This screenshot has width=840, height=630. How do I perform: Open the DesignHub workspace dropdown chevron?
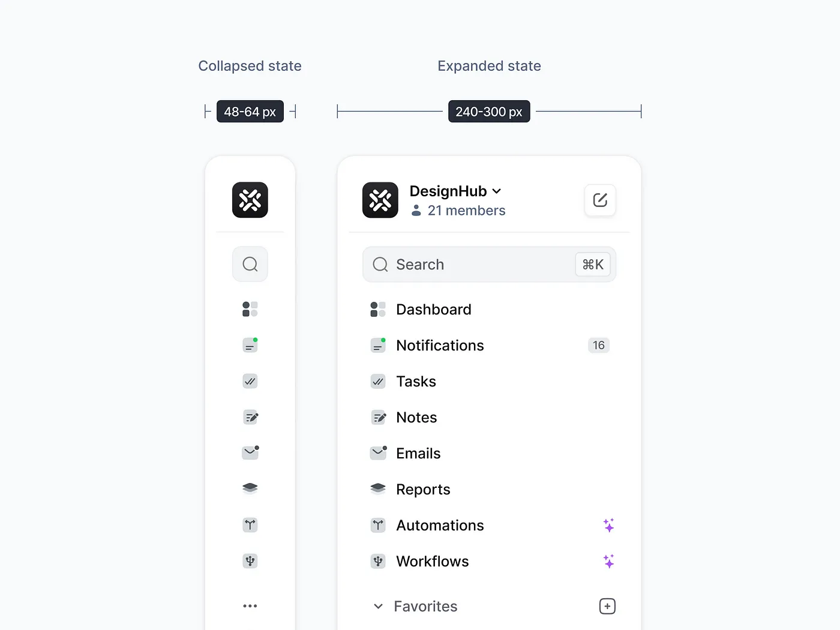pos(497,191)
